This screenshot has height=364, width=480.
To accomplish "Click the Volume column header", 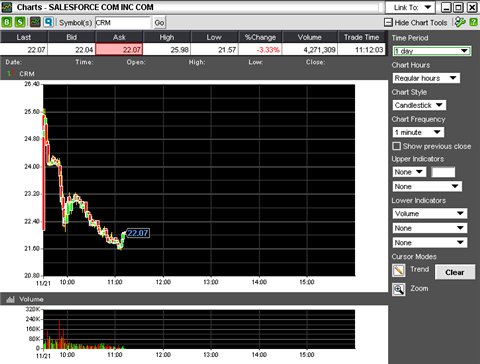I will tap(310, 37).
